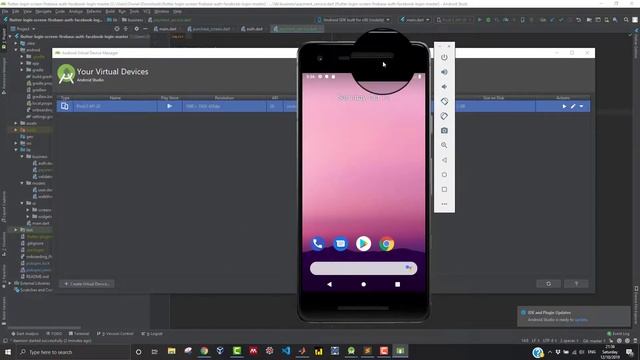Viewport: 640px width, 360px height.
Task: Collapse the android folder in tree
Action: (x=16, y=50)
